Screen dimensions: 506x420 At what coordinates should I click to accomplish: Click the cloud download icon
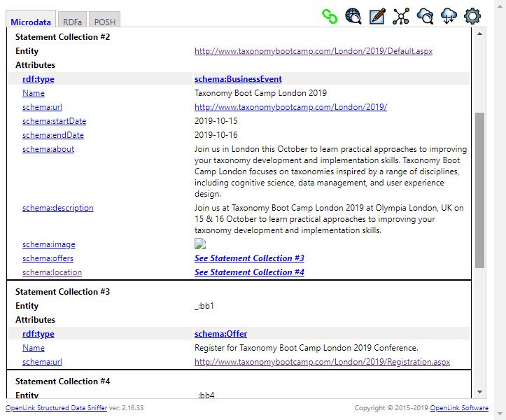pyautogui.click(x=449, y=16)
